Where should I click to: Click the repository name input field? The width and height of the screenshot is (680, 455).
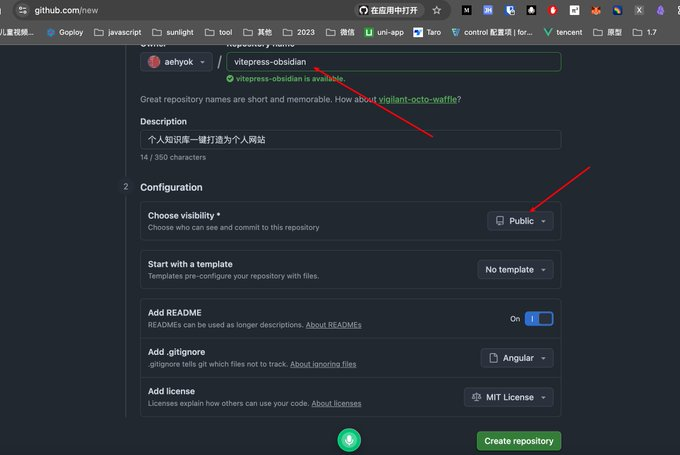click(393, 62)
